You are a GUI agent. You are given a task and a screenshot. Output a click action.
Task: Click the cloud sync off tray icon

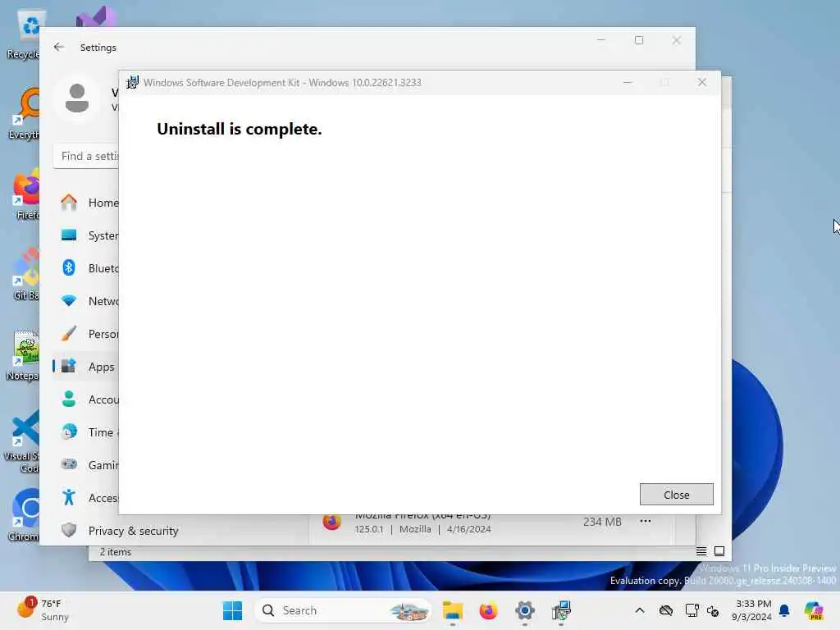(666, 610)
